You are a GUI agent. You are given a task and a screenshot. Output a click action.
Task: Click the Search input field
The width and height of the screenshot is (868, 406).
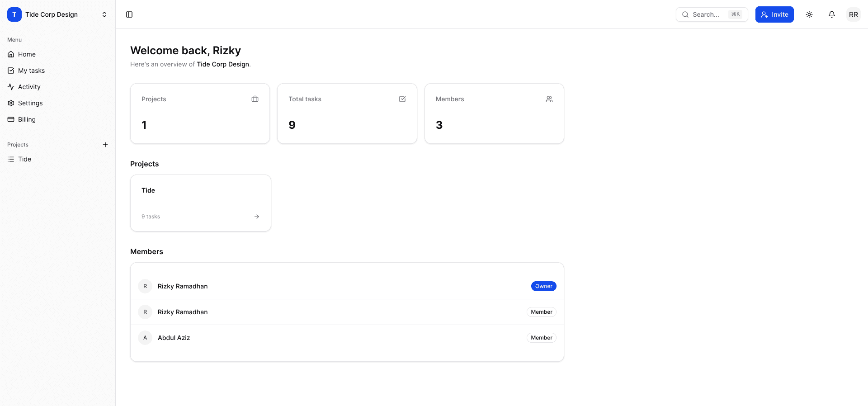coord(712,14)
